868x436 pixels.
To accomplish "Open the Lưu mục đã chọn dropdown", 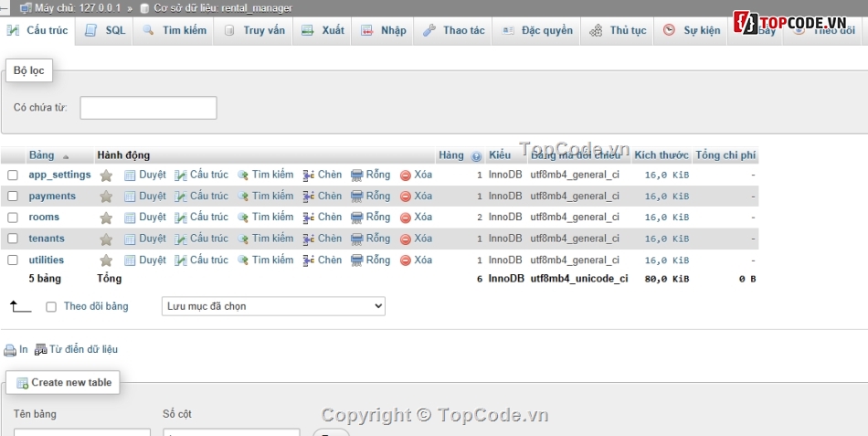I will pos(273,306).
